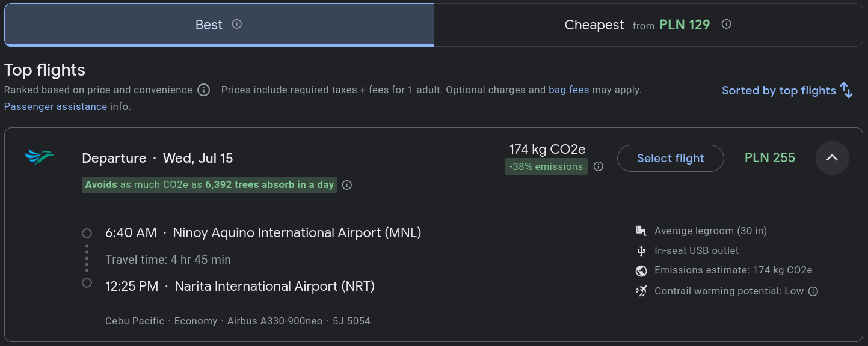This screenshot has height=346, width=868.
Task: Click In-seat USB outlet text
Action: pos(697,251)
